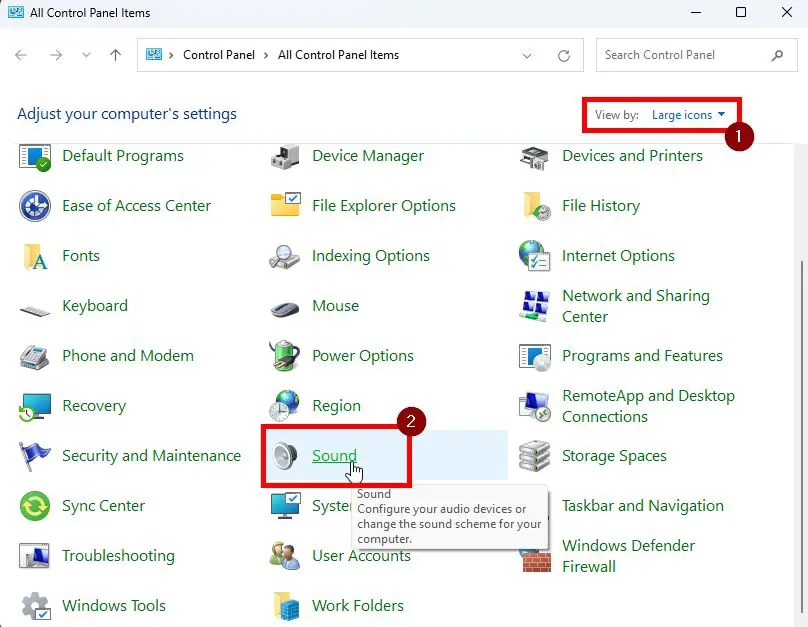
Task: Open the Devices and Printers icon
Action: 534,158
